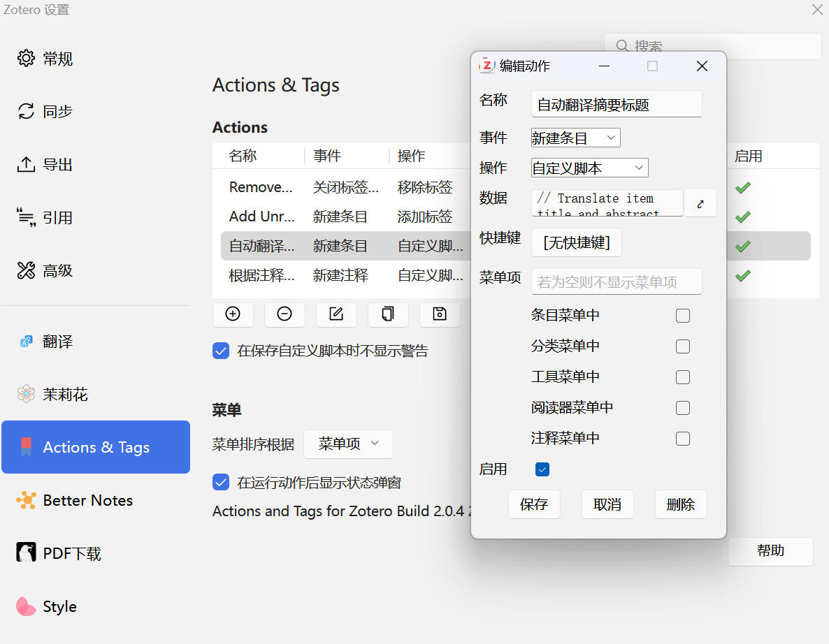Expand the script data editor icon
Viewport: 829px width, 644px height.
pyautogui.click(x=700, y=203)
